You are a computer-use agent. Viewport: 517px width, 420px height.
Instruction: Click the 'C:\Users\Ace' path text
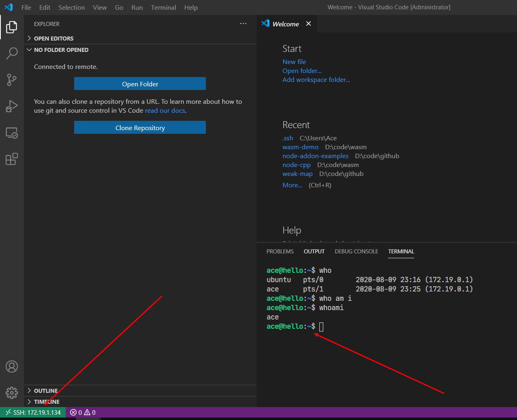[x=318, y=138]
